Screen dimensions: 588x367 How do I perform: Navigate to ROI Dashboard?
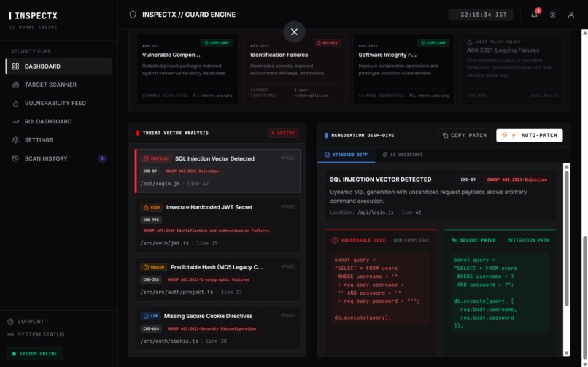(59, 121)
